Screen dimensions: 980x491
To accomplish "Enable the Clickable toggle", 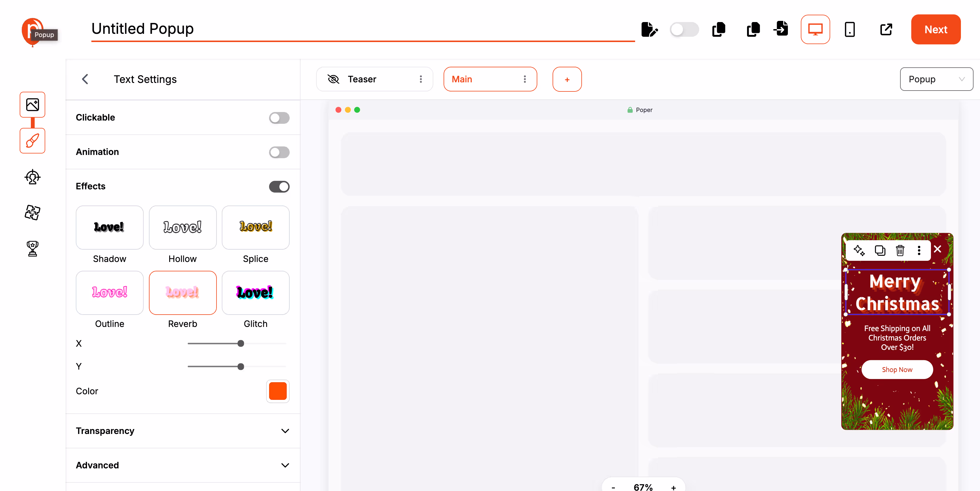I will tap(279, 118).
